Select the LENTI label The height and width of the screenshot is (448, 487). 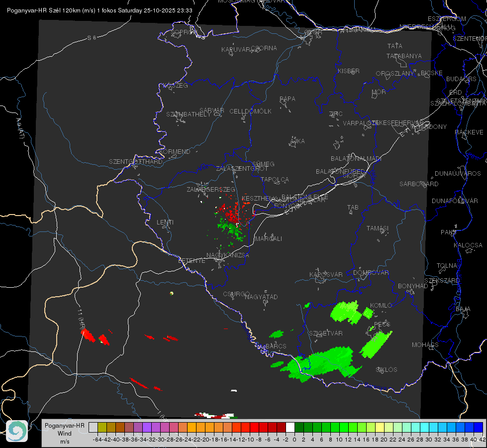tap(165, 223)
